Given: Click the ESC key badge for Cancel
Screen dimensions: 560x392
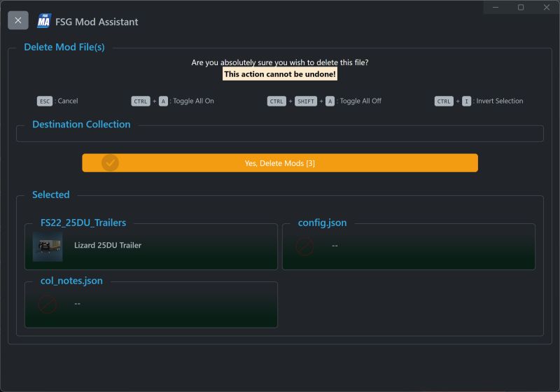Looking at the screenshot, I should [45, 101].
